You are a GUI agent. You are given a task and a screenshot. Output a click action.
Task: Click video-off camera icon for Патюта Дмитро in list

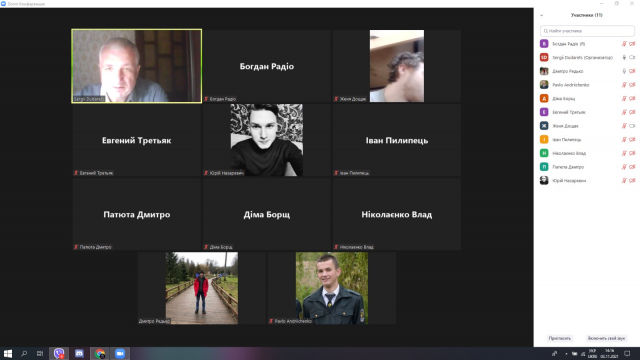pos(632,167)
